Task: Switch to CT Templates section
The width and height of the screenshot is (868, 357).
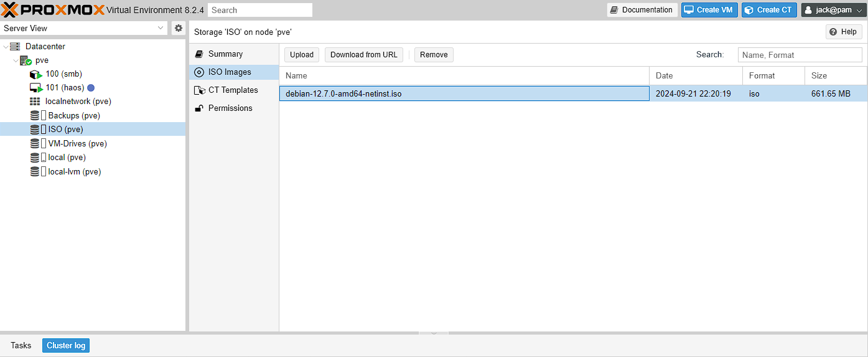Action: click(x=233, y=90)
